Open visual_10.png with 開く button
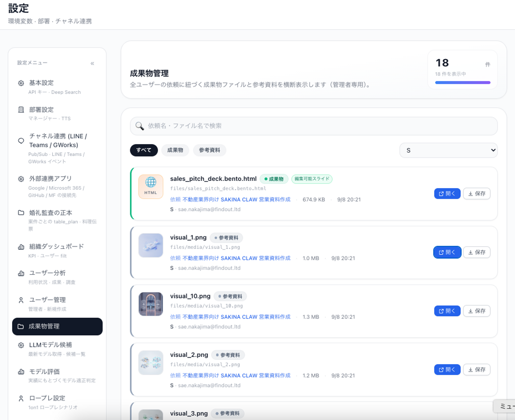Image resolution: width=515 pixels, height=420 pixels. 447,311
